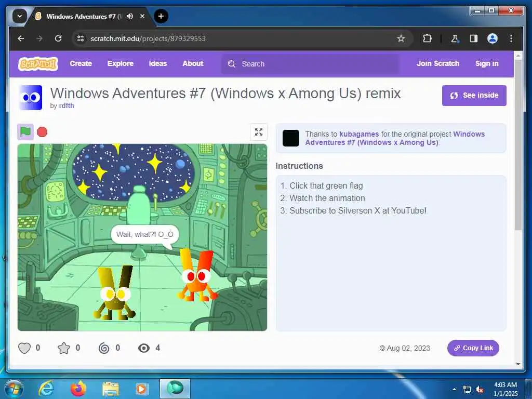
Task: Bookmark this page with the star icon
Action: pos(401,38)
